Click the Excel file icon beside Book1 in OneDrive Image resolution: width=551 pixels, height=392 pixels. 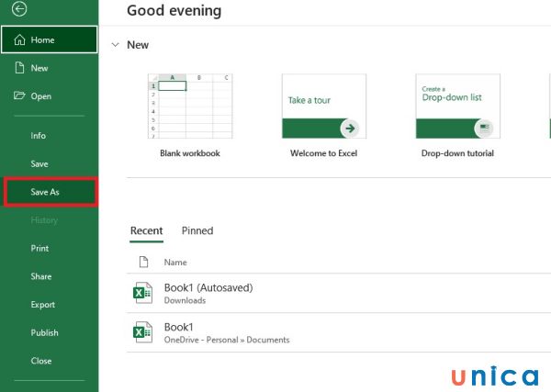(142, 332)
